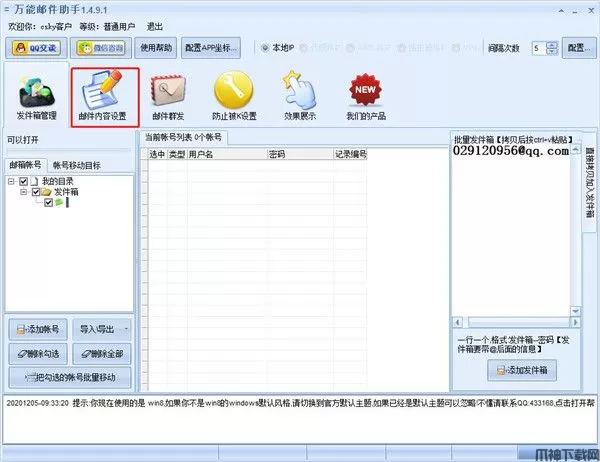Screen dimensions: 600x462
Task: Click the QQ交谈 chat button
Action: (36, 48)
